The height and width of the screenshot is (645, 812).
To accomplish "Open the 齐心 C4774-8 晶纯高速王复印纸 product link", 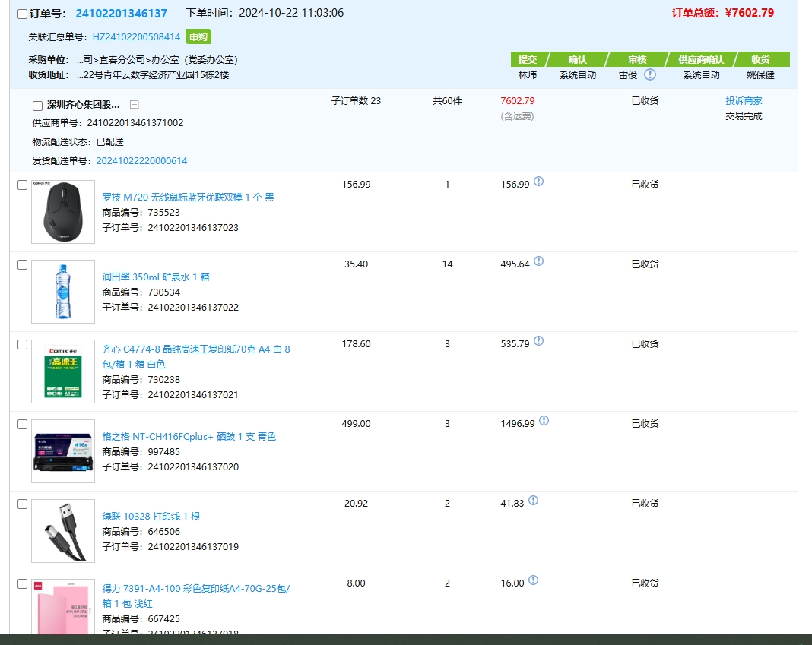I will tap(195, 356).
